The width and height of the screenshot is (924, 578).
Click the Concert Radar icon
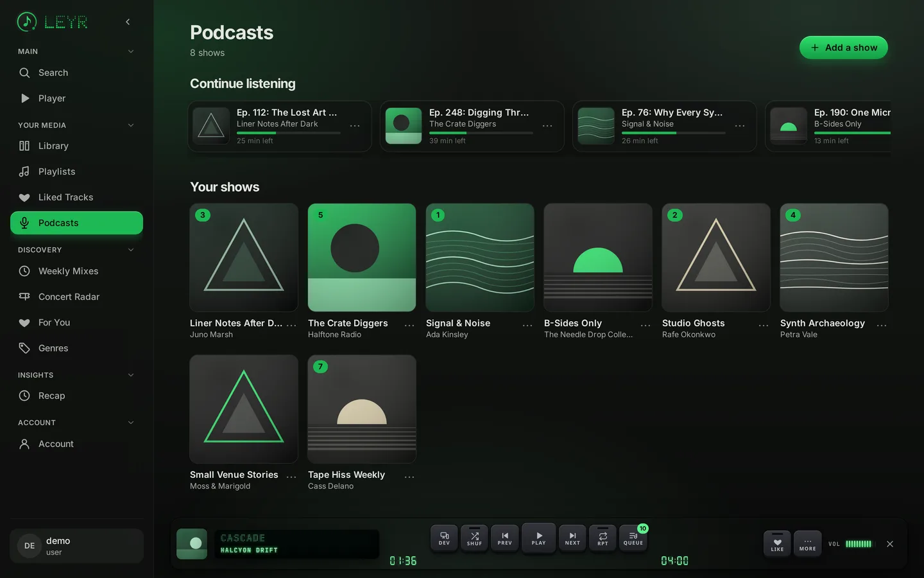pos(24,297)
